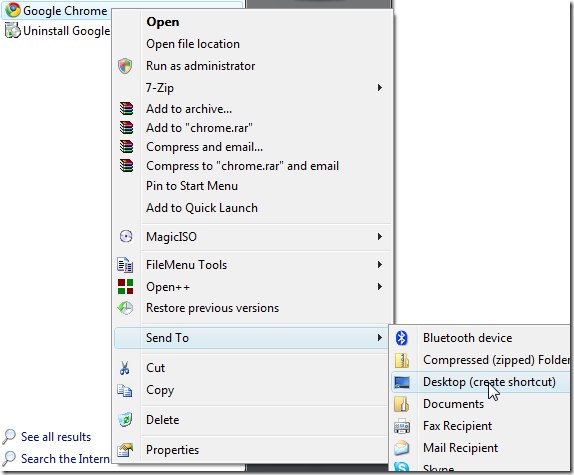Viewport: 574px width, 475px height.
Task: Choose Add to archive... entry
Action: 253,109
